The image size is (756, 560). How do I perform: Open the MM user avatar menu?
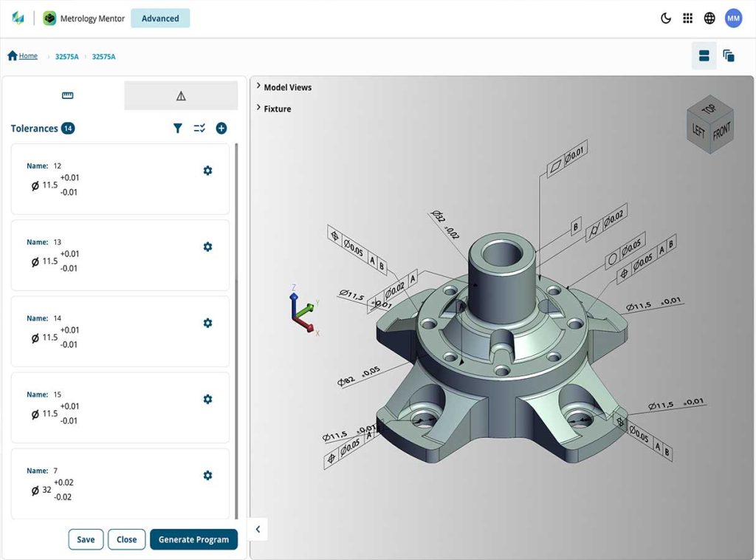tap(733, 17)
